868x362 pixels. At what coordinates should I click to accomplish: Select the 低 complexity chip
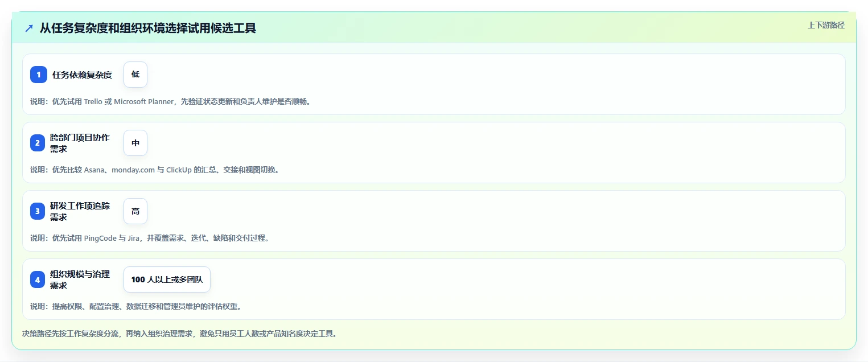pyautogui.click(x=135, y=75)
